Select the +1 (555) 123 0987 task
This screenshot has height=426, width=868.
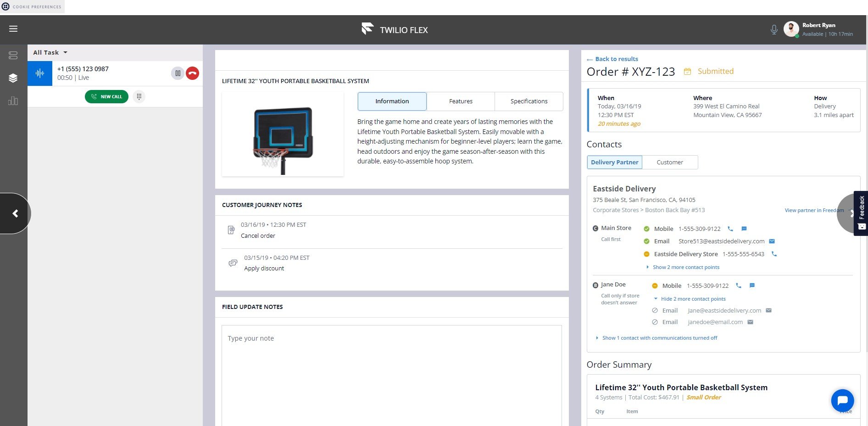(115, 73)
